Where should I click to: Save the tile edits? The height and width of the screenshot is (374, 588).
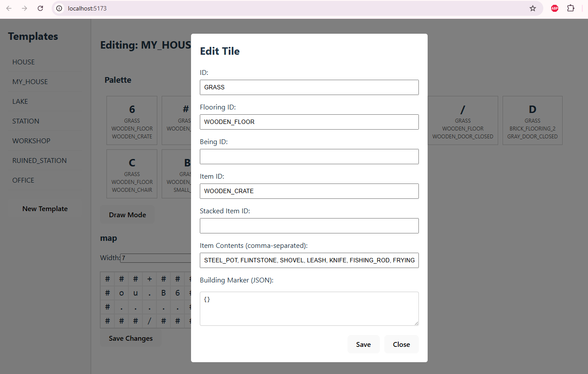pos(363,344)
